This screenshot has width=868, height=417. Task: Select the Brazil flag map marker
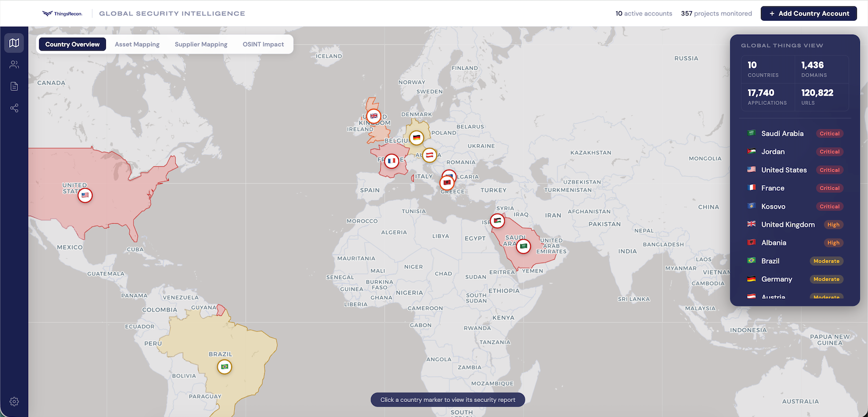(225, 367)
